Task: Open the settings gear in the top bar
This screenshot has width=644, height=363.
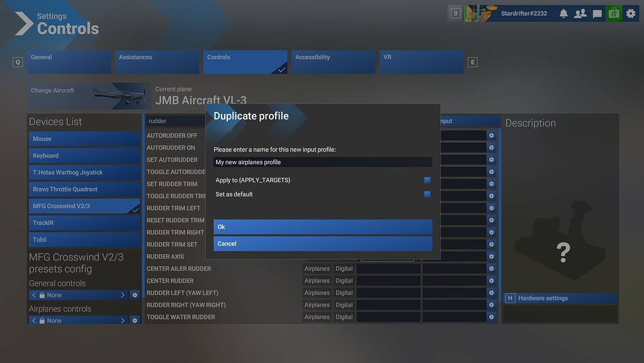Action: pos(630,13)
